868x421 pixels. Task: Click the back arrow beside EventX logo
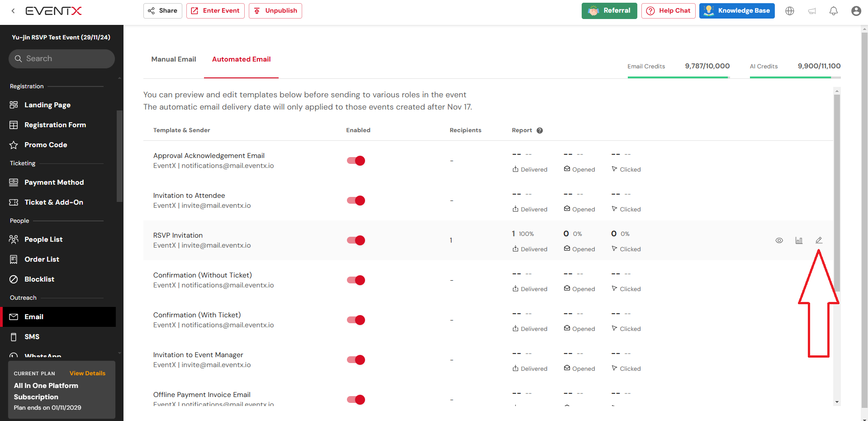coord(13,11)
